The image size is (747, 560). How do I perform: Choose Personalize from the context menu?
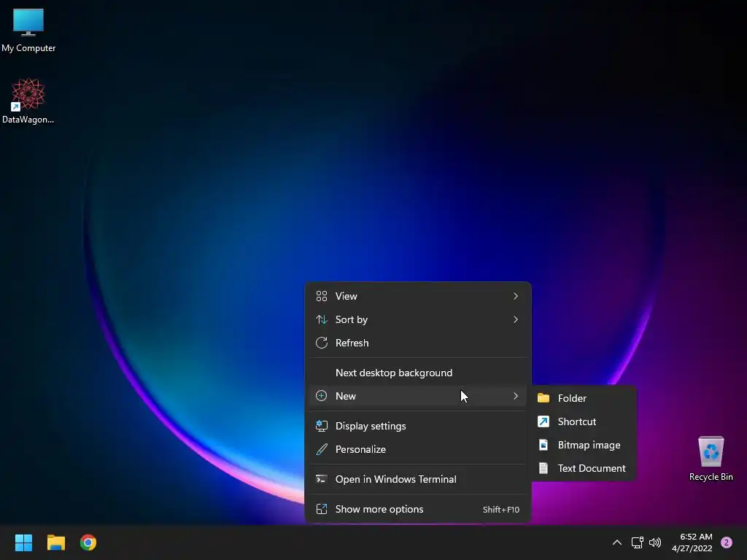(x=417, y=449)
